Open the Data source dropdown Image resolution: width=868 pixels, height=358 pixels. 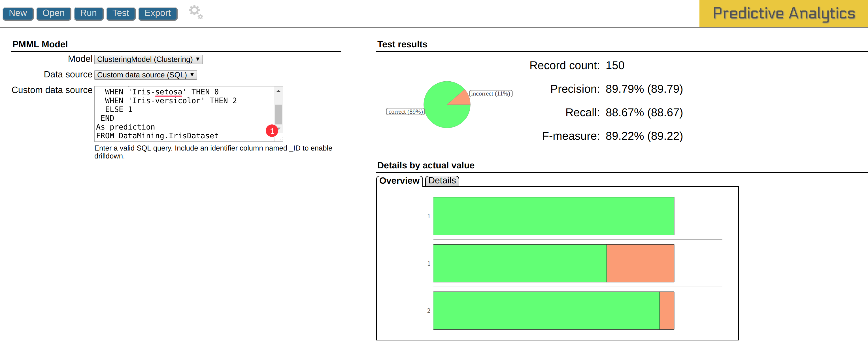[145, 75]
